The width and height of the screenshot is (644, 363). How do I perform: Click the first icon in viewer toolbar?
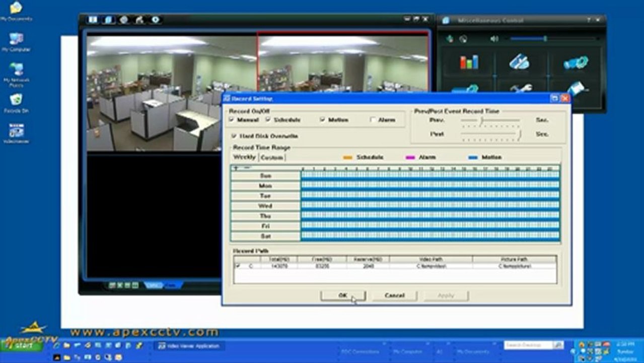[x=93, y=20]
